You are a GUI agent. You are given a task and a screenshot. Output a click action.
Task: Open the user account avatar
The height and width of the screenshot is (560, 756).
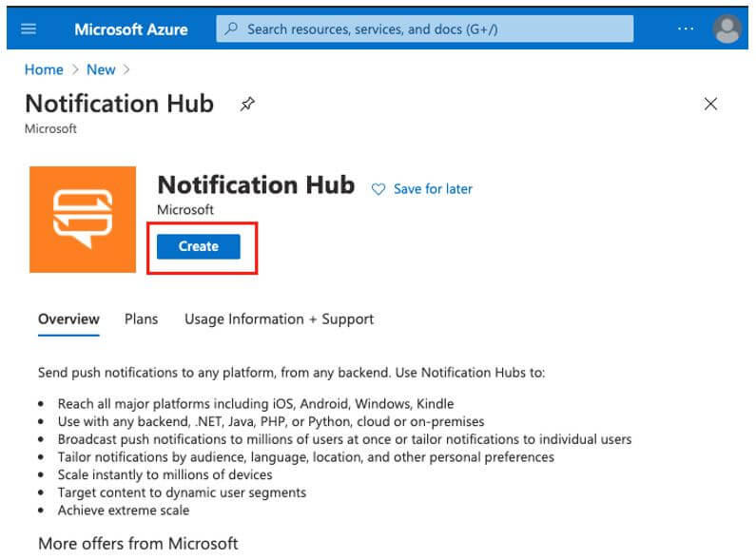click(x=727, y=29)
